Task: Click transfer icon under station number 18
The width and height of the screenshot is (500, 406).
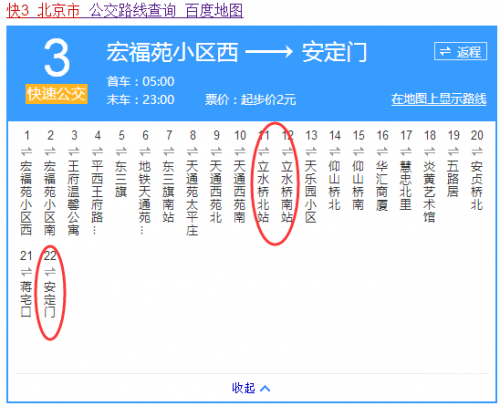Action: [x=430, y=152]
